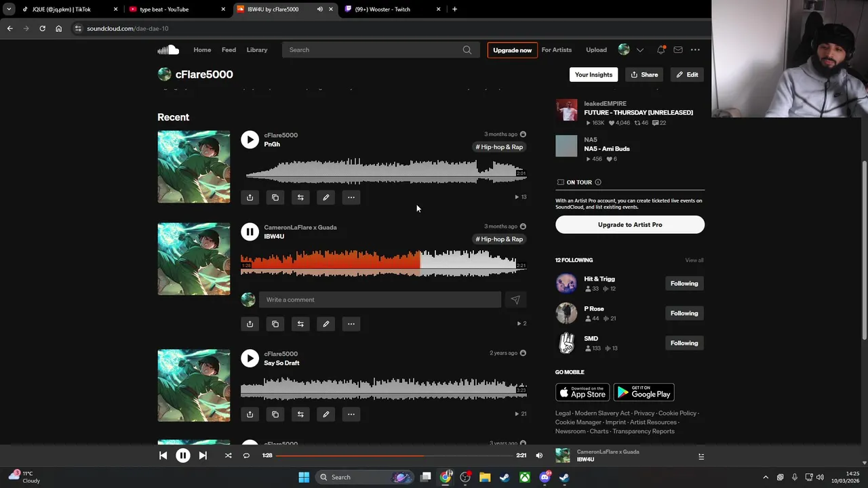Seek within the IBW4U waveform
868x488 pixels.
point(384,262)
